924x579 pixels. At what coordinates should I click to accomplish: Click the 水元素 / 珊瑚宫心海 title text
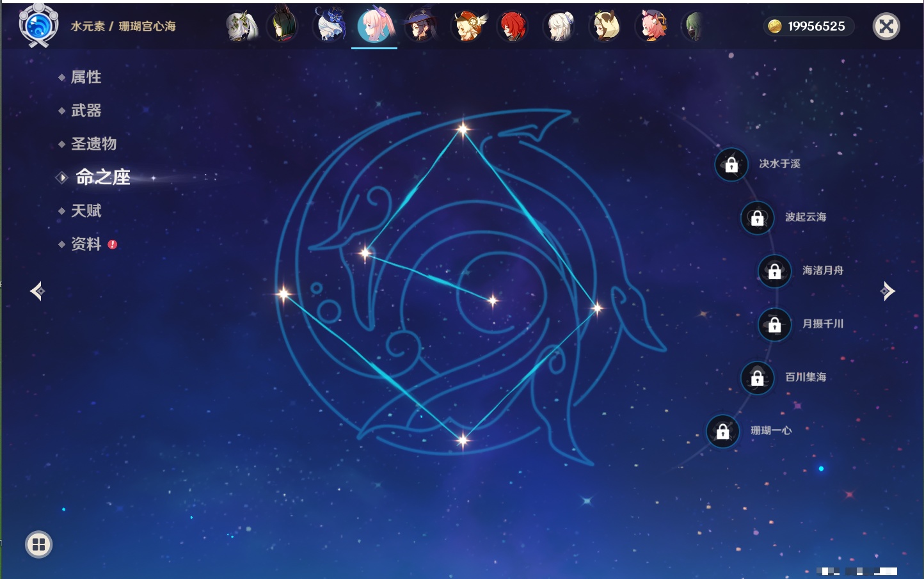pos(123,26)
